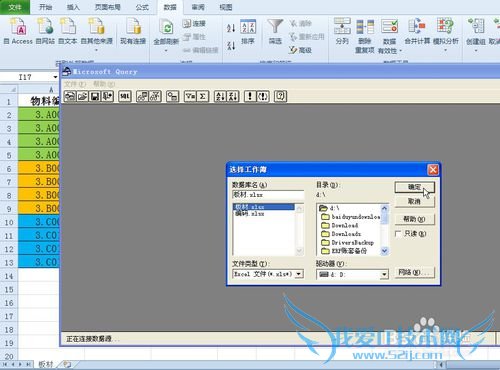This screenshot has width=500, height=370.
Task: Open the Name Box dropdown arrow beside I17
Action: 55,77
